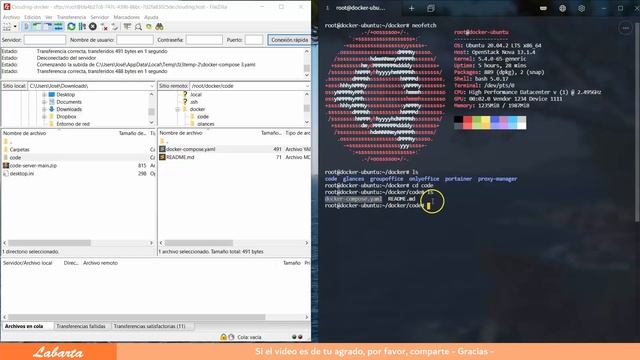Click the zip icon beside code-server-main.zip
Viewport: 640px width, 360px height.
(6, 166)
